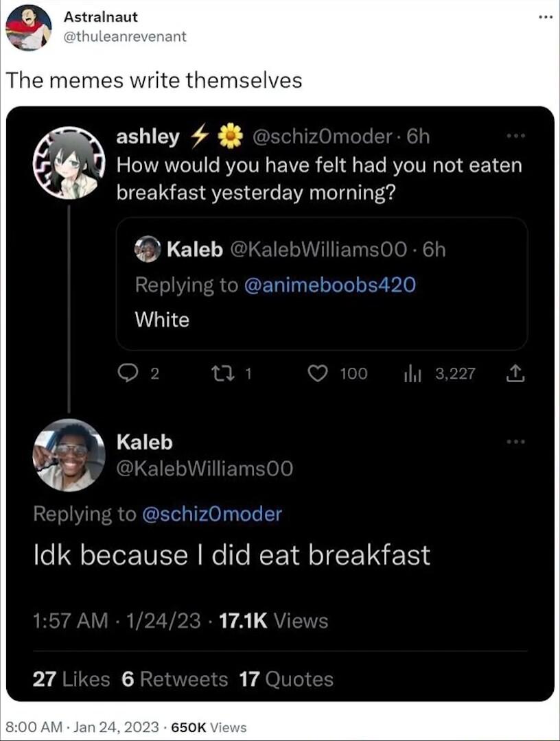Click the share upload icon on the quoted tweet
The height and width of the screenshot is (741, 560).
tap(516, 373)
